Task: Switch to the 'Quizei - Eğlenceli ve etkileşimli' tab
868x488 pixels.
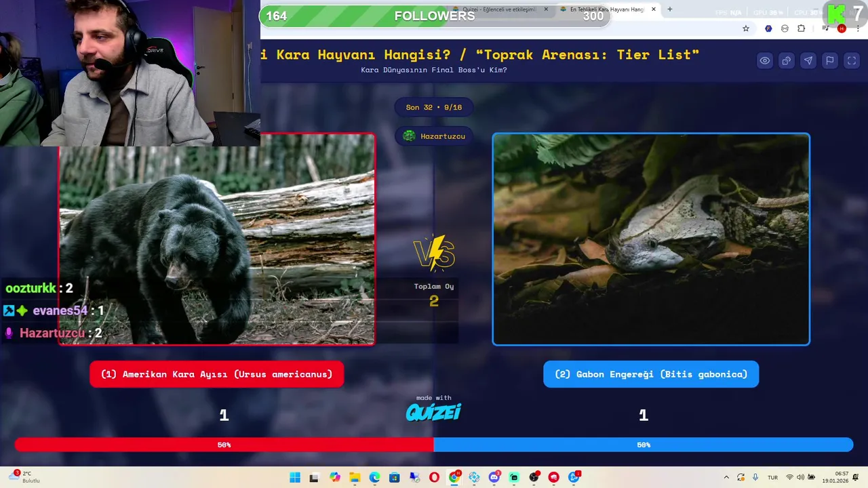Action: (498, 9)
